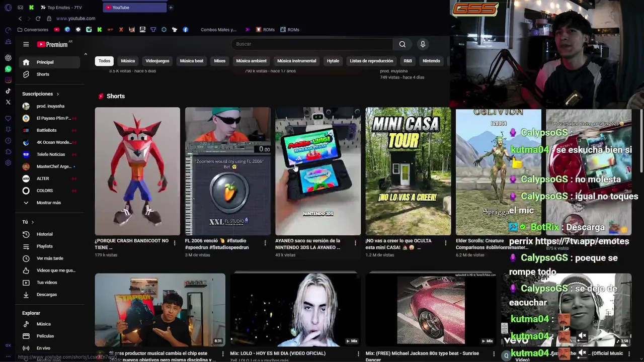Open the Conversores bookmarks folder
Image resolution: width=644 pixels, height=362 pixels.
click(33, 30)
